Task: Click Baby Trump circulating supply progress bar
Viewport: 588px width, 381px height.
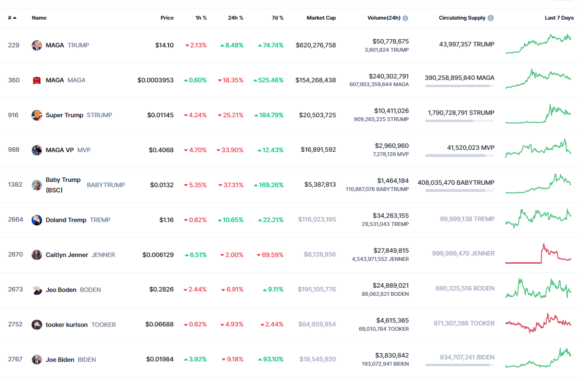Action: (x=460, y=190)
